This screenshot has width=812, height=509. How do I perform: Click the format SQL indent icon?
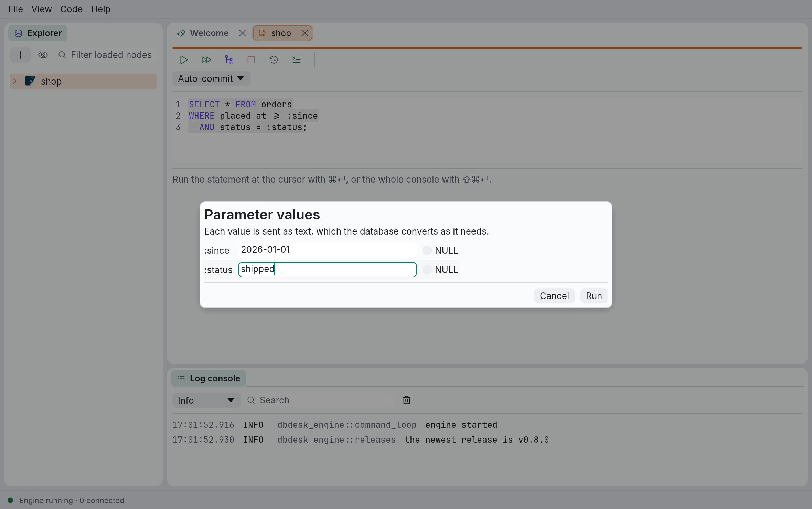[x=296, y=60]
